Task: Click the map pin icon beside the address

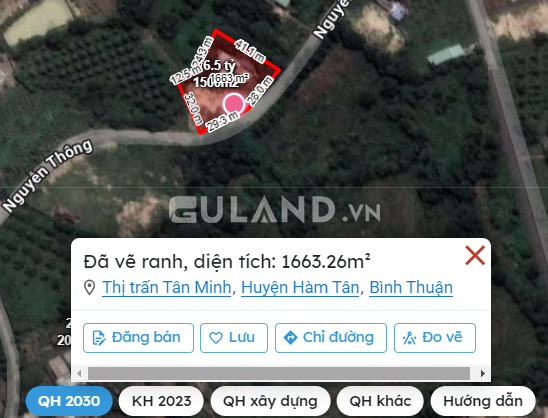Action: point(90,288)
